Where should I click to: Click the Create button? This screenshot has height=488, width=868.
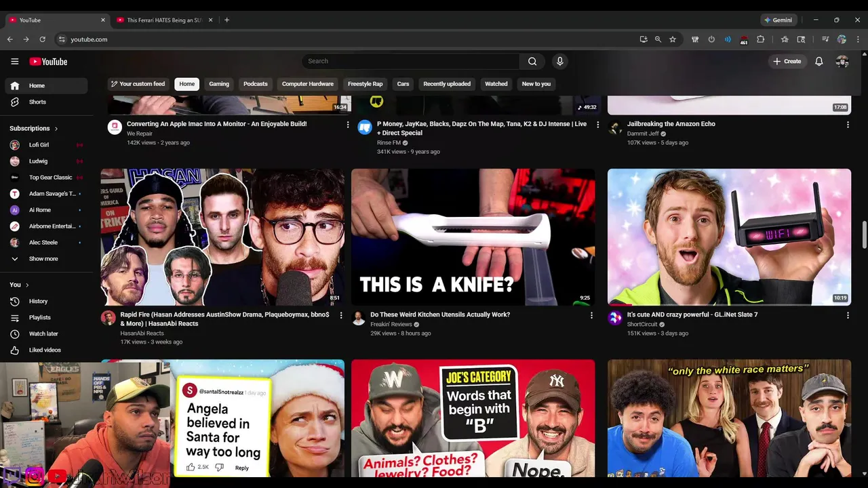[x=787, y=61]
